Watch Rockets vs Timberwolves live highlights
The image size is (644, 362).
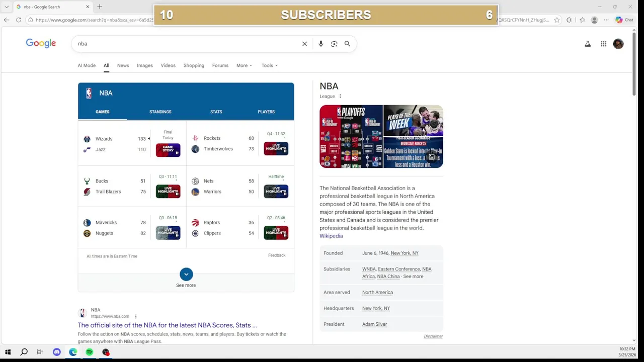(276, 149)
